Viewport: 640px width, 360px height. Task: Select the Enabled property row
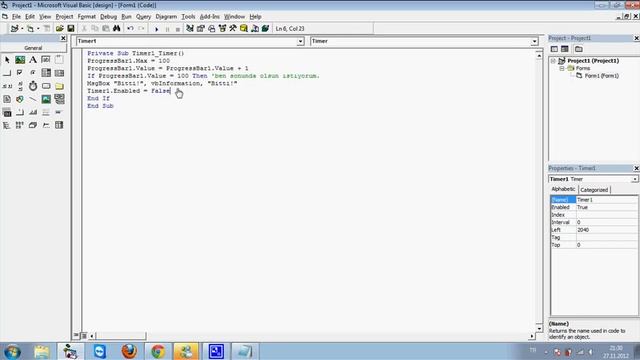point(594,207)
